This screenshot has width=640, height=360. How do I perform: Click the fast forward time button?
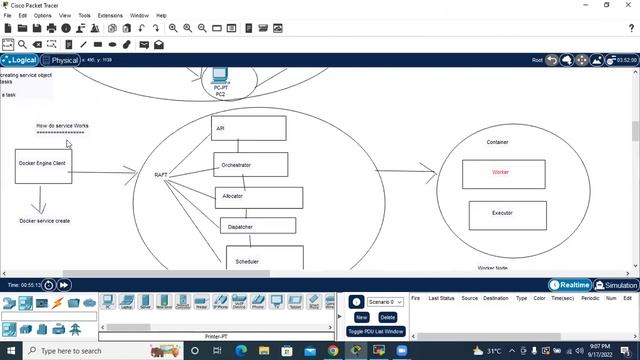point(64,285)
